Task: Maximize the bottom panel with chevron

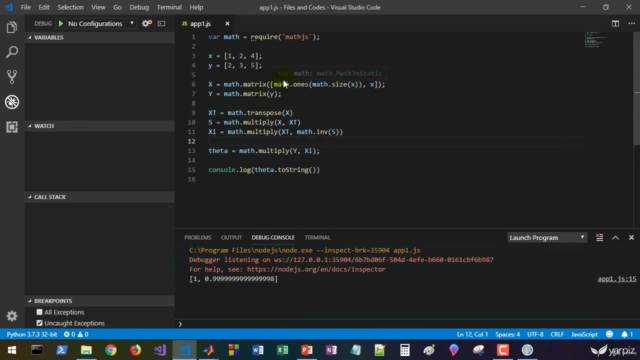Action: tap(616, 238)
